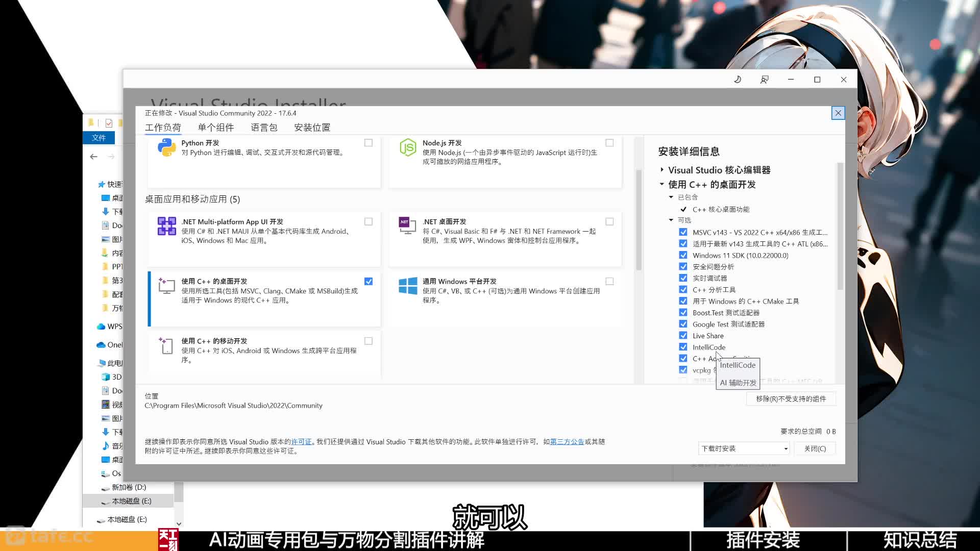Screen dimensions: 980x551
Task: Uncheck Boost.Test 测试适配器 component
Action: [683, 312]
